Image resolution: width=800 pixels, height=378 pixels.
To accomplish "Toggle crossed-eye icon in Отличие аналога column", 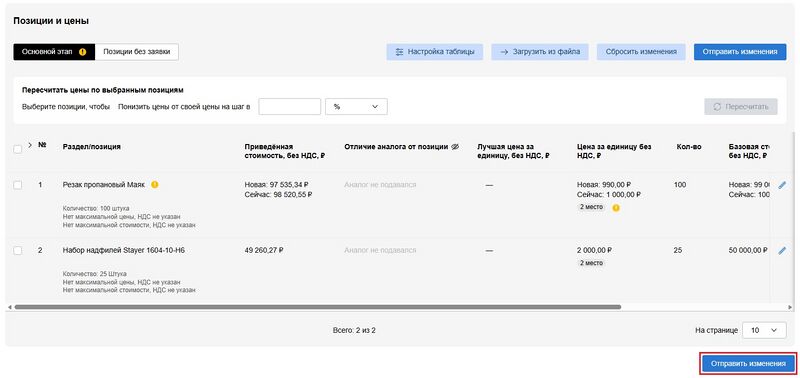I will pos(456,147).
